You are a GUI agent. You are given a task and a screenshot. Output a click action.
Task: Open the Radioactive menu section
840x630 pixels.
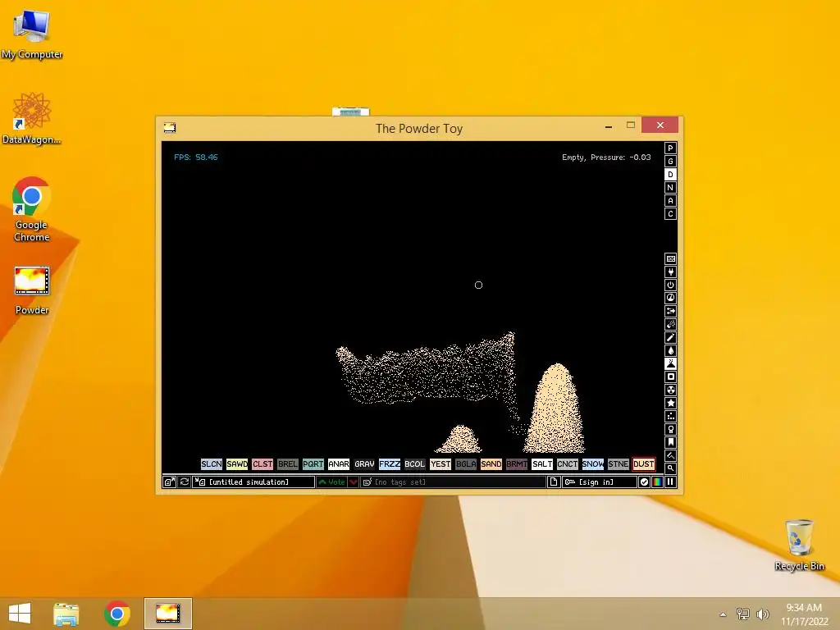tap(670, 390)
